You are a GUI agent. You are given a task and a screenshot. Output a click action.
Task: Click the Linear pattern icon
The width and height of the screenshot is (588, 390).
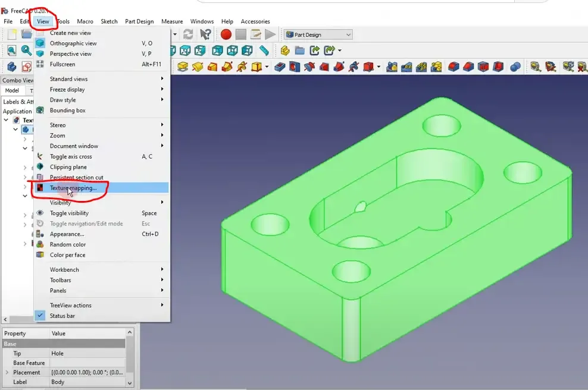point(406,67)
